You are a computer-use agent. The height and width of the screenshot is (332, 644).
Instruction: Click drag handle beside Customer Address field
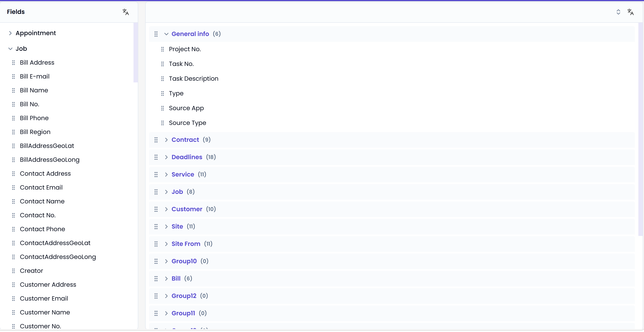tap(13, 285)
